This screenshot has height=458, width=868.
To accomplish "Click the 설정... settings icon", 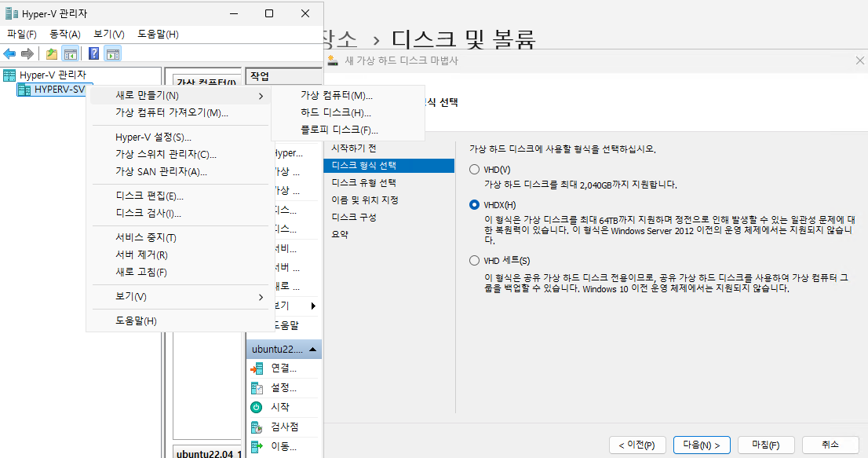I will coord(257,387).
